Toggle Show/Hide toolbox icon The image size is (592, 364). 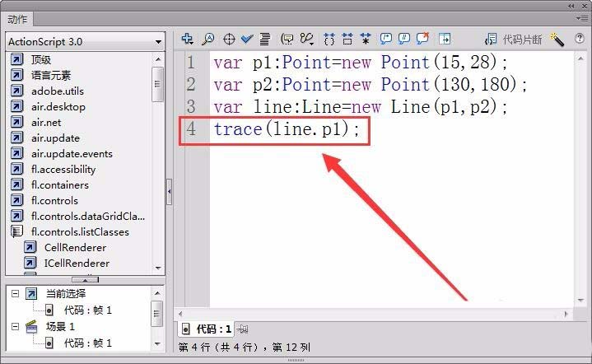pyautogui.click(x=445, y=39)
